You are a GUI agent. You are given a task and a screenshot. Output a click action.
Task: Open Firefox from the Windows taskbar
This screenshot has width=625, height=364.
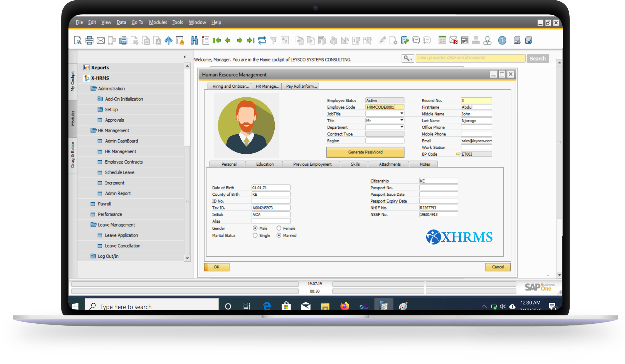tap(345, 306)
